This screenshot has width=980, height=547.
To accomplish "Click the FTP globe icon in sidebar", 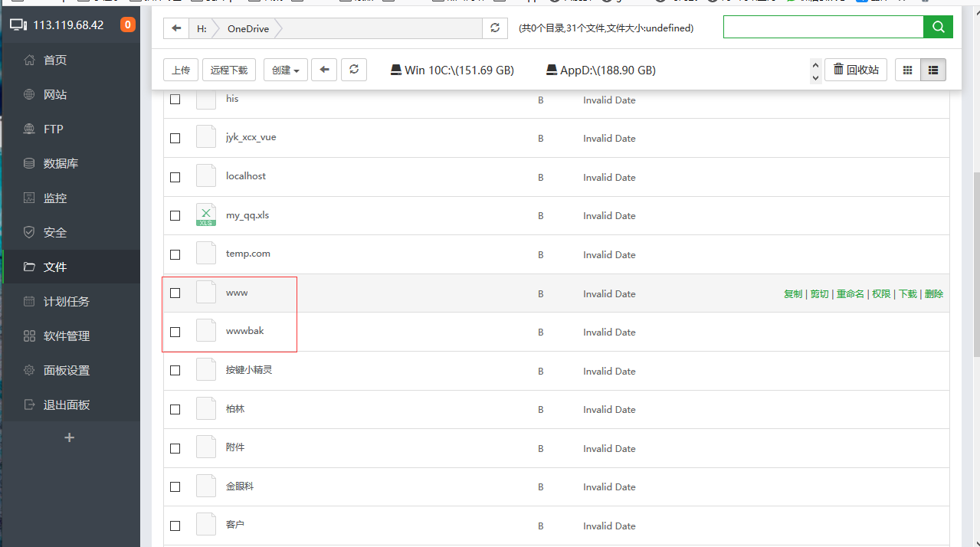I will tap(29, 129).
